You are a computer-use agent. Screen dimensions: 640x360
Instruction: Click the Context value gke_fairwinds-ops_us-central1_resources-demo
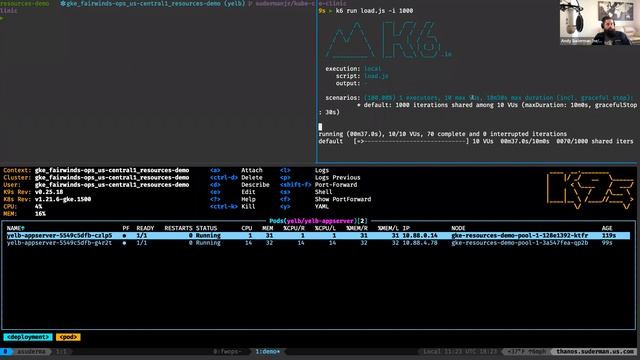tap(112, 170)
